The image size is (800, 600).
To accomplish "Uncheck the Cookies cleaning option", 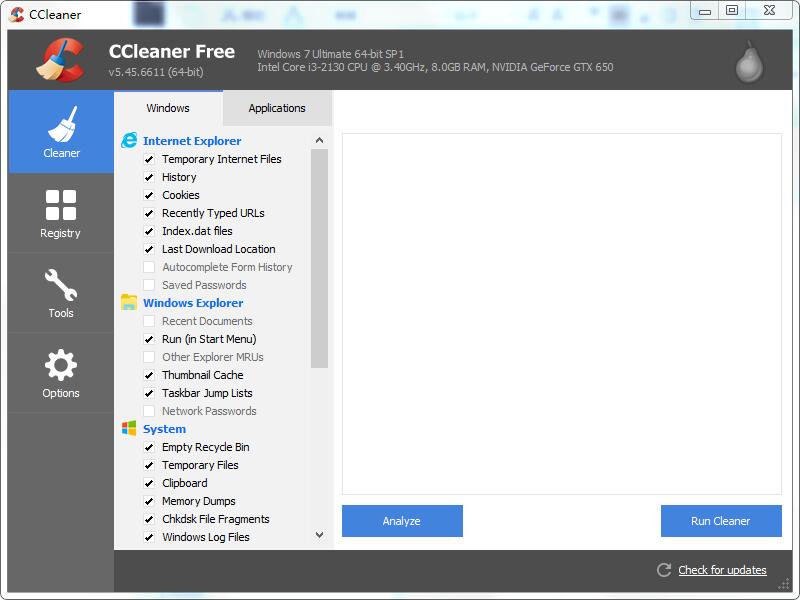I will [148, 195].
